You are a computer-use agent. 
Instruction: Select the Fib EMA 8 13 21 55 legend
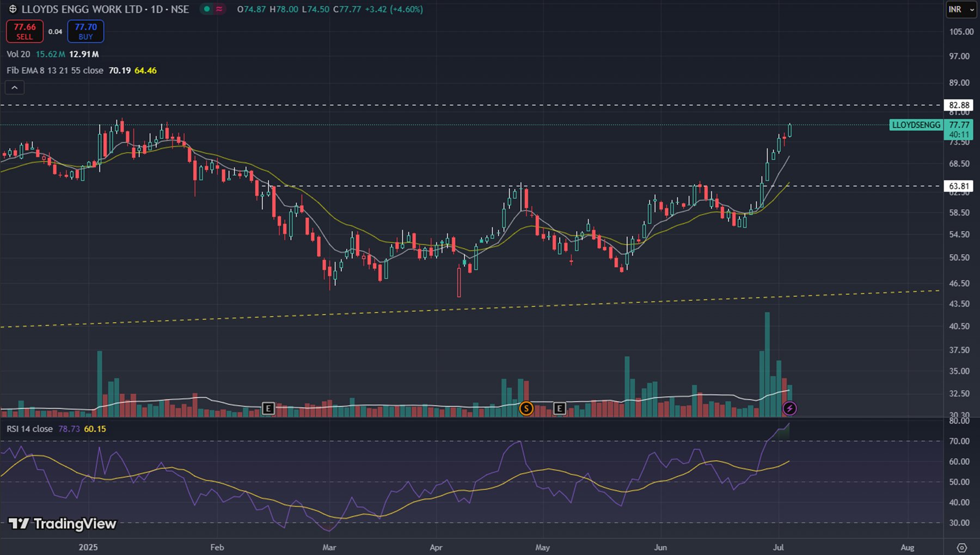55,70
